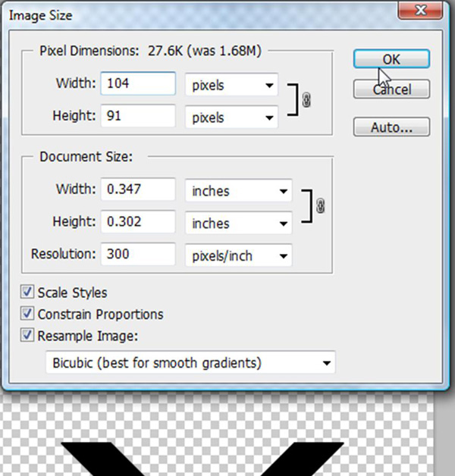Open the document Height inches dropdown
Screen dimensions: 455x476
(x=239, y=224)
